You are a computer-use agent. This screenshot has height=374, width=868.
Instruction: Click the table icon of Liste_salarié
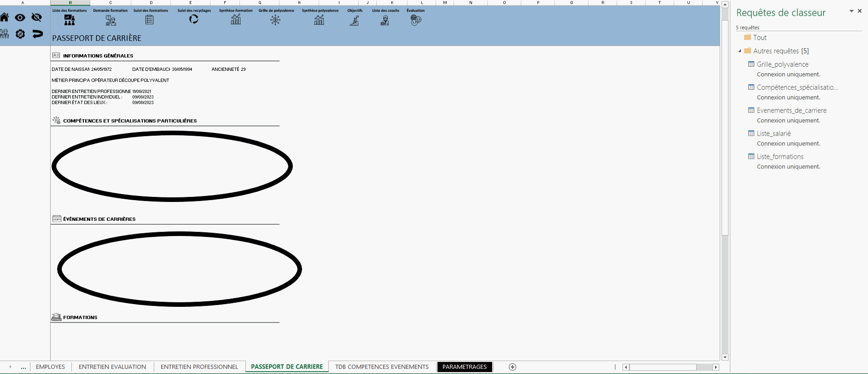[x=751, y=133]
